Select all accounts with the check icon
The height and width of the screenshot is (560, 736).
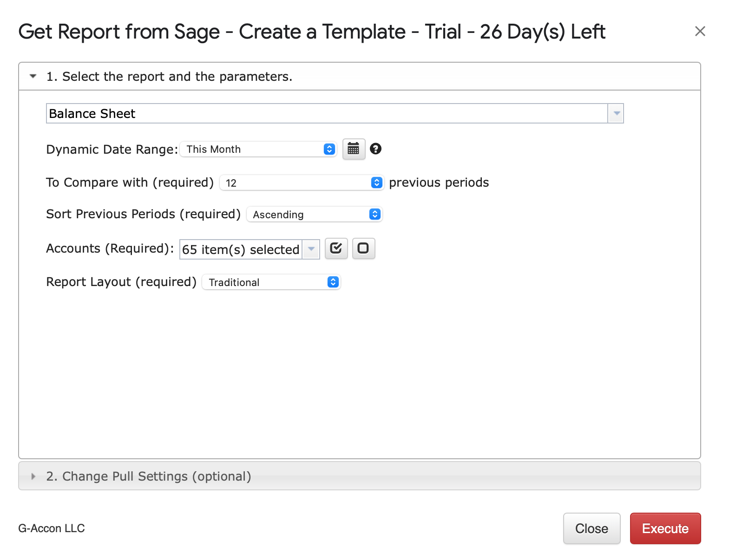pyautogui.click(x=336, y=248)
